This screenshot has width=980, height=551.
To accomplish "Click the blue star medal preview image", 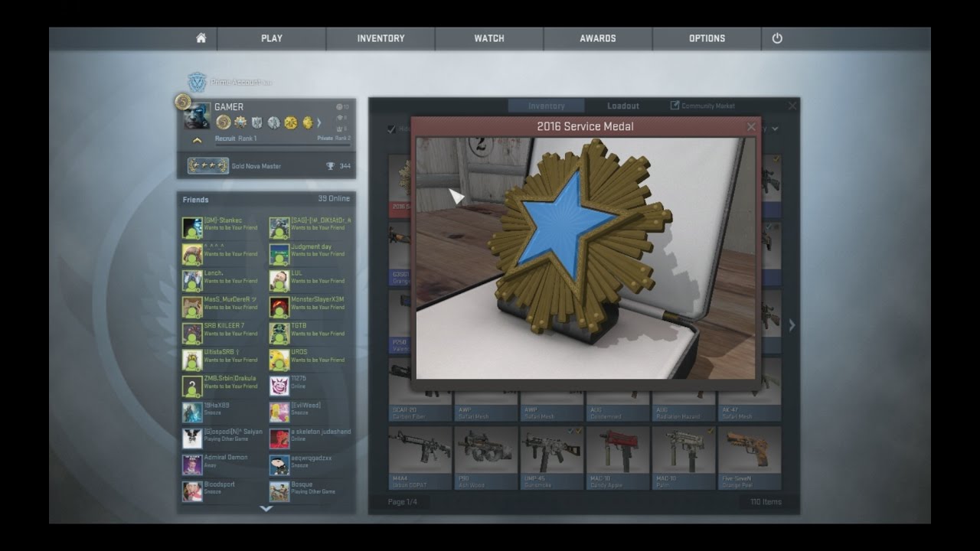I will (x=586, y=258).
